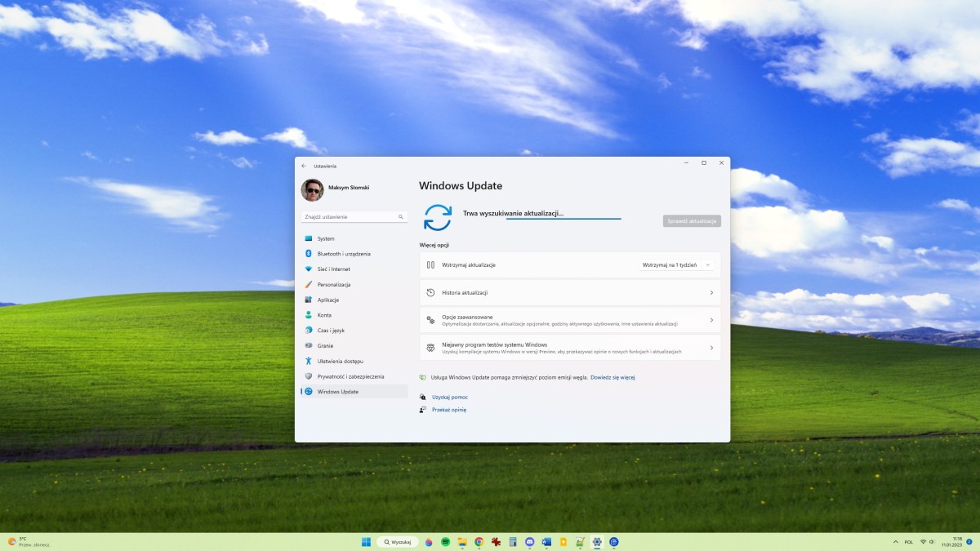Open Google Chrome in the taskbar
The width and height of the screenshot is (980, 551).
[x=479, y=542]
